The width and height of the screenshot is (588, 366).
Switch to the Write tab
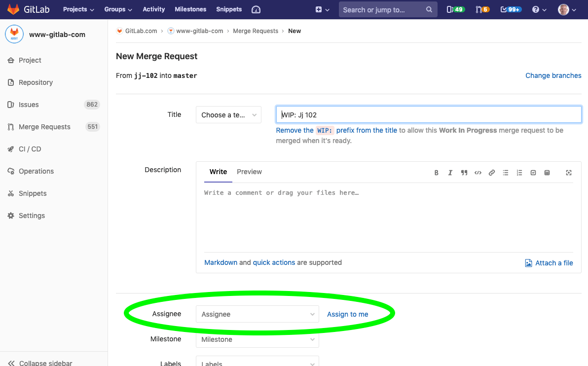click(x=218, y=172)
